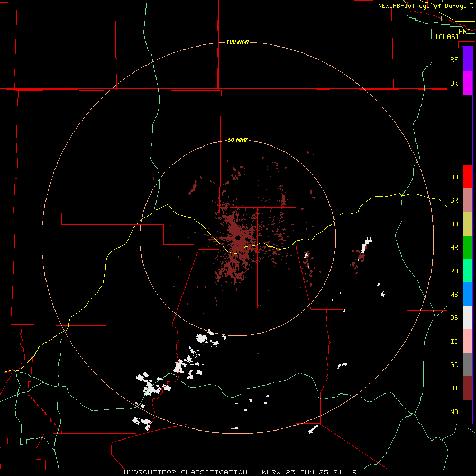Screen dimensions: 476x476
Task: Click the black radar site dot at center
Action: tap(237, 237)
